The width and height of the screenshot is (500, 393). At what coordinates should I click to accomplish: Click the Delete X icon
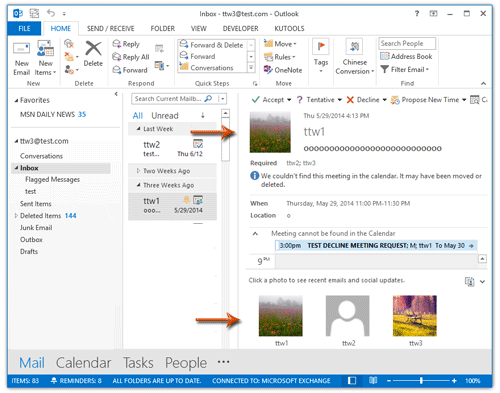pyautogui.click(x=93, y=48)
